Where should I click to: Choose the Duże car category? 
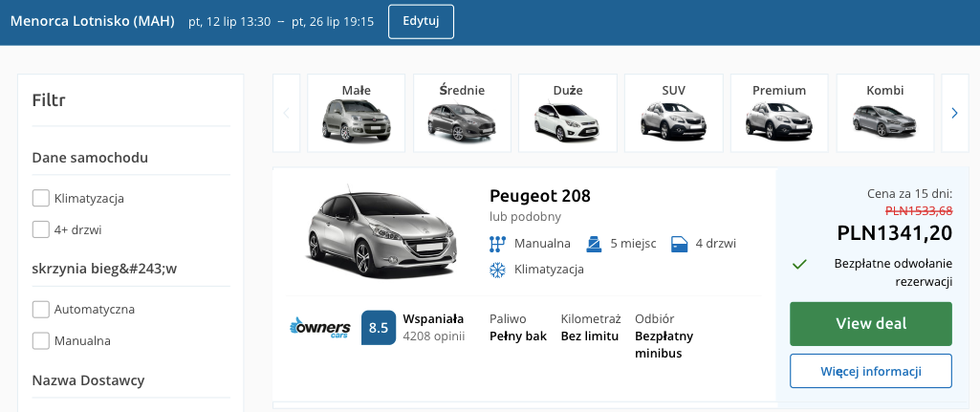(x=568, y=113)
